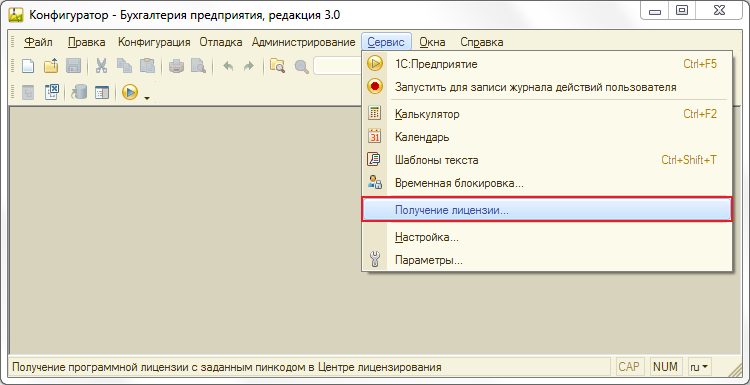Viewport: 750px width, 385px height.
Task: Print using the printer icon
Action: click(176, 66)
